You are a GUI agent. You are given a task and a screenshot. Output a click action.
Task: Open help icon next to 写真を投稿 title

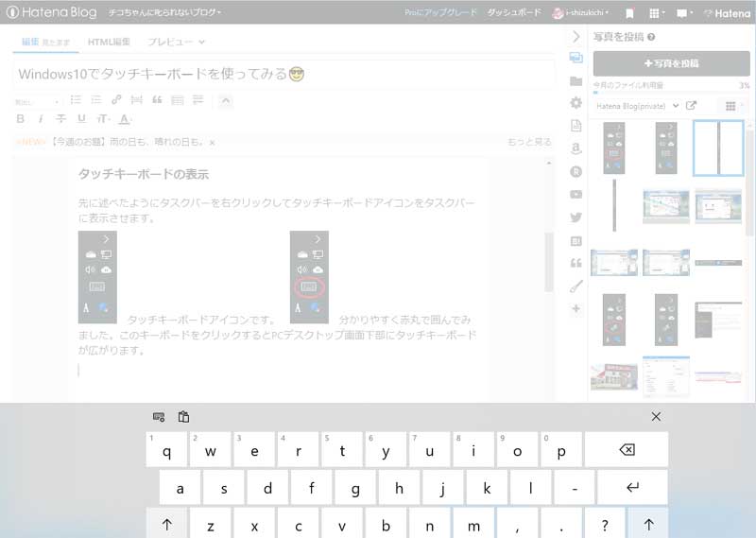coord(651,37)
